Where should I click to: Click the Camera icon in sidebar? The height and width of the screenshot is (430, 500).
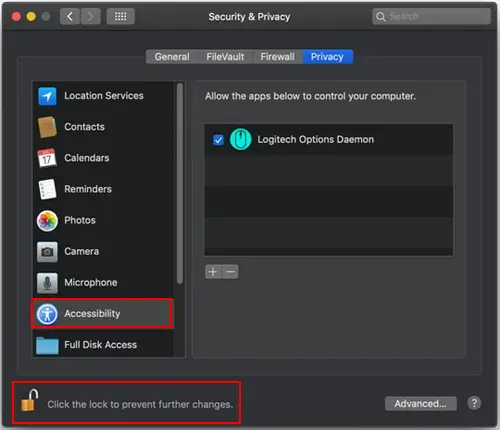click(x=47, y=252)
